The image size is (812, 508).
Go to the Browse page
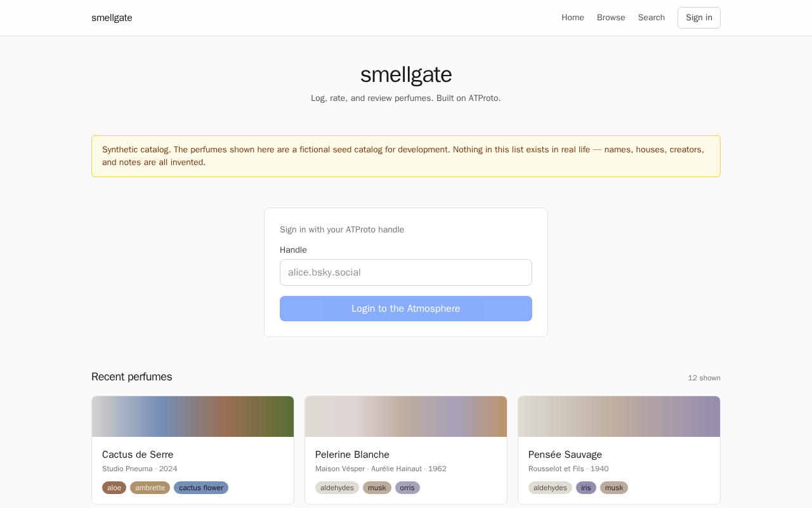(x=611, y=18)
